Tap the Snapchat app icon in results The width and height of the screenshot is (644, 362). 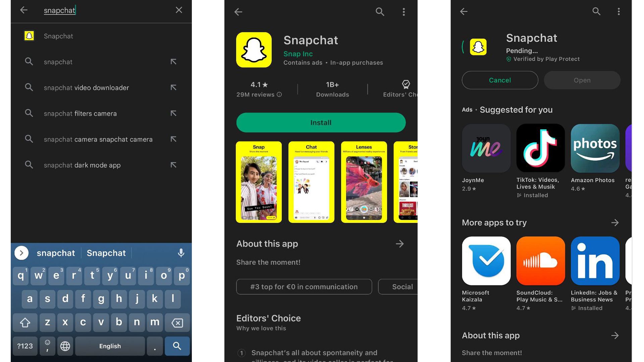pyautogui.click(x=29, y=35)
